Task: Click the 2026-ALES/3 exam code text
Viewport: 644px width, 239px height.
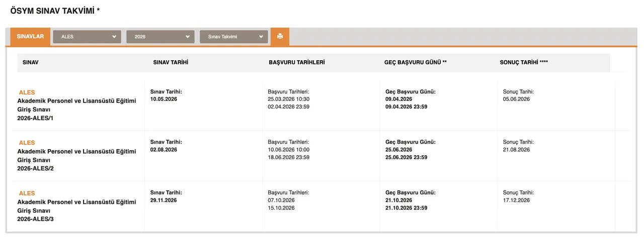Action: click(x=36, y=219)
